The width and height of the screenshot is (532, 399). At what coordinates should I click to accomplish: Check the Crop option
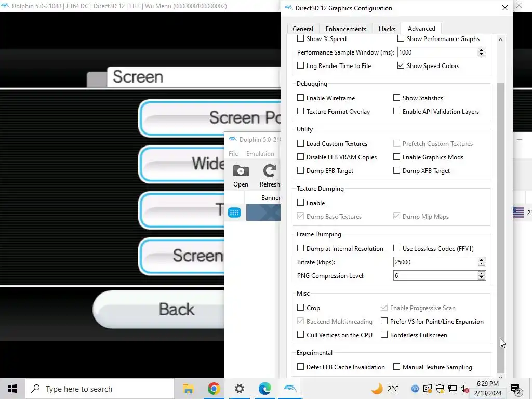(x=301, y=308)
